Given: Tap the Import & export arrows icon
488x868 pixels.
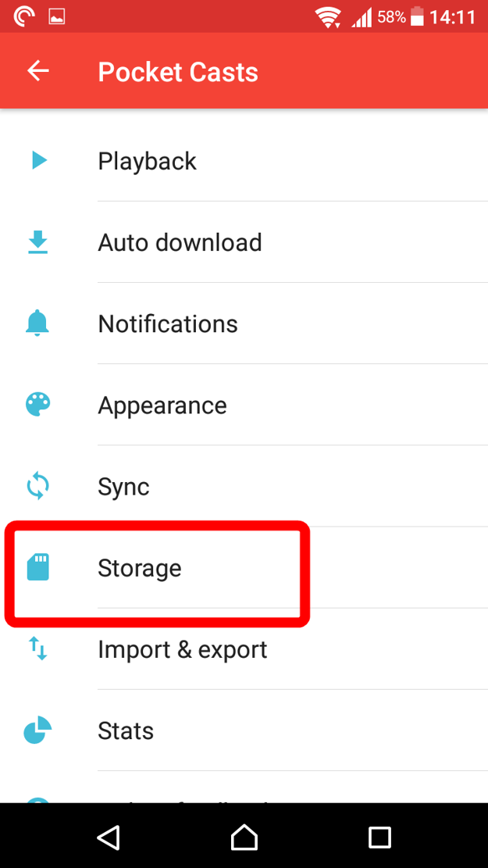Looking at the screenshot, I should pyautogui.click(x=38, y=648).
